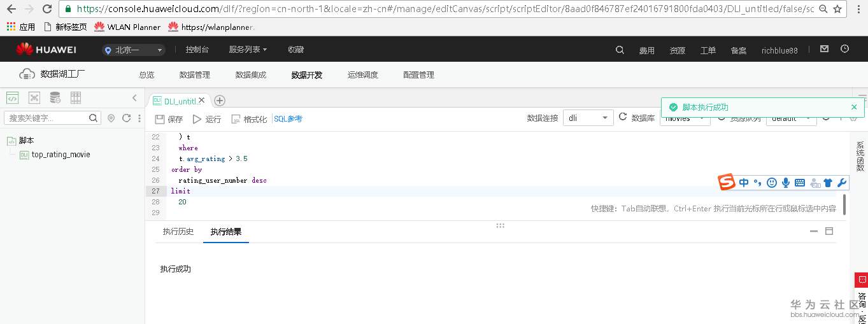Format the SQL with 格式化
Viewport: 868px width, 324px height.
click(x=249, y=119)
